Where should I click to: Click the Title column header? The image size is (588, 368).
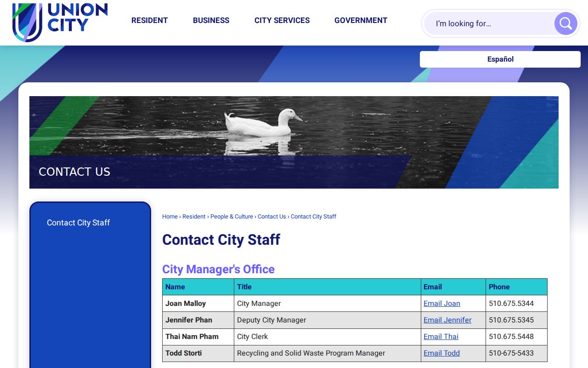click(328, 287)
